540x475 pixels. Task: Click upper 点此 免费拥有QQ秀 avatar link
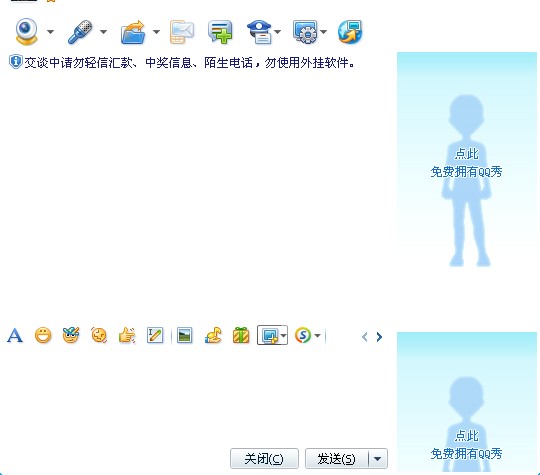coord(467,163)
